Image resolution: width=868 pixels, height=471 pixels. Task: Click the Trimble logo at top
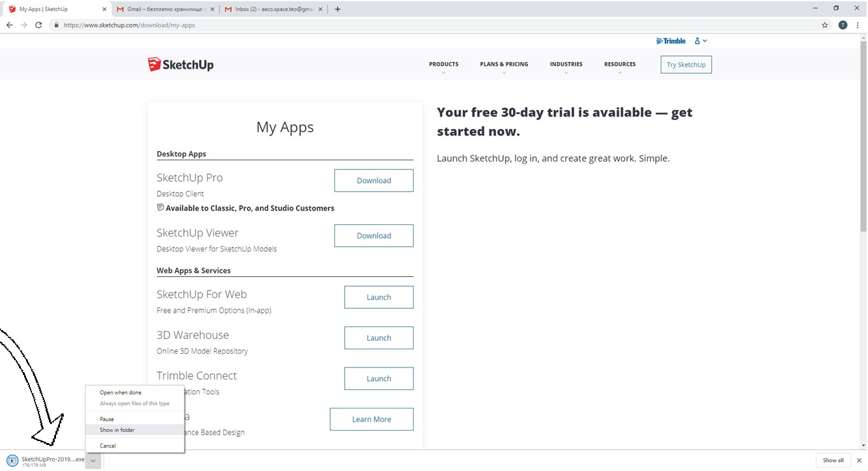click(x=671, y=41)
